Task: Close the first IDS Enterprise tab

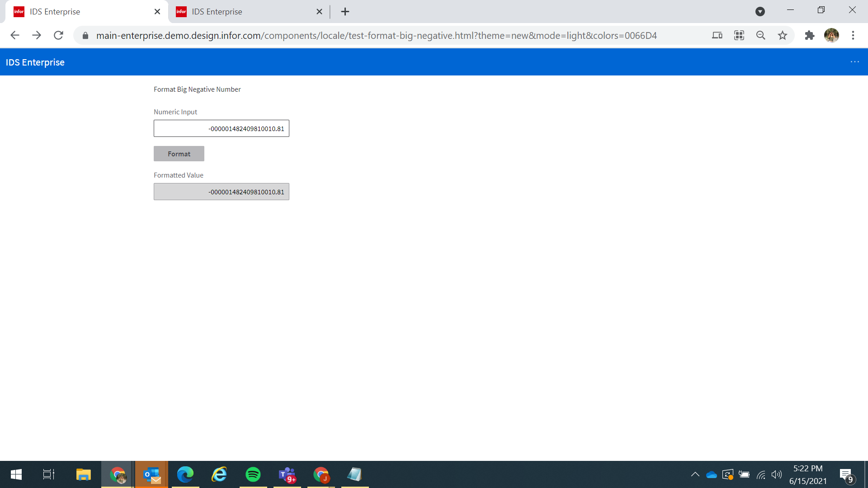Action: [x=157, y=12]
